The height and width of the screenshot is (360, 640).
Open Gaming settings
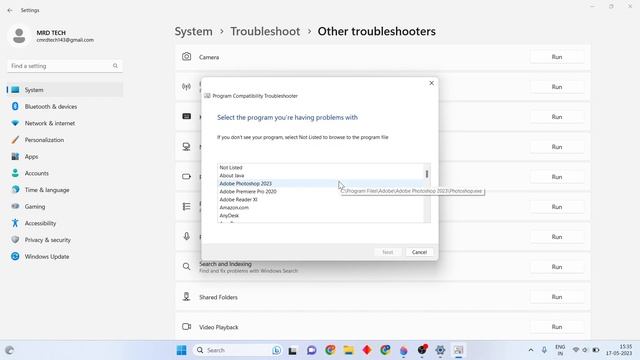pyautogui.click(x=65, y=207)
